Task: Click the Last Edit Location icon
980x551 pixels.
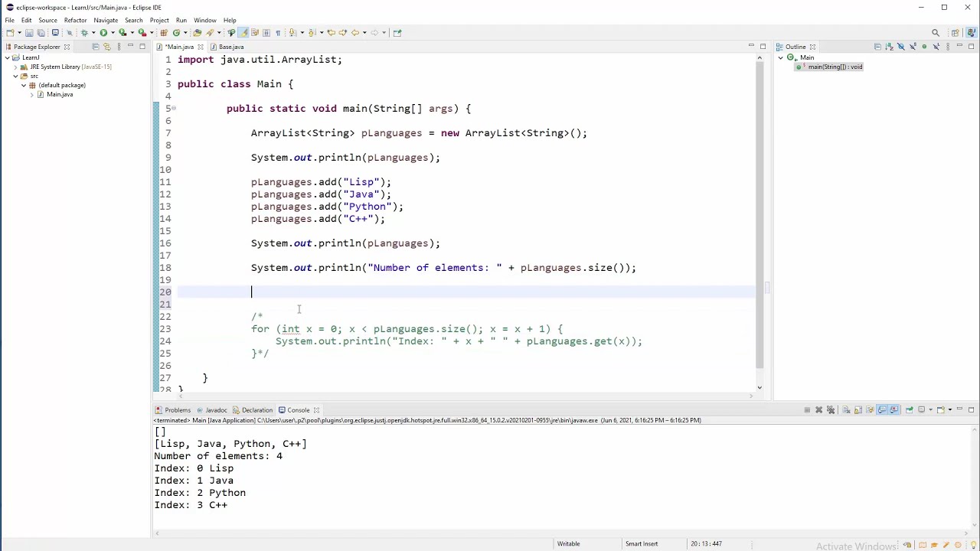Action: tap(331, 32)
